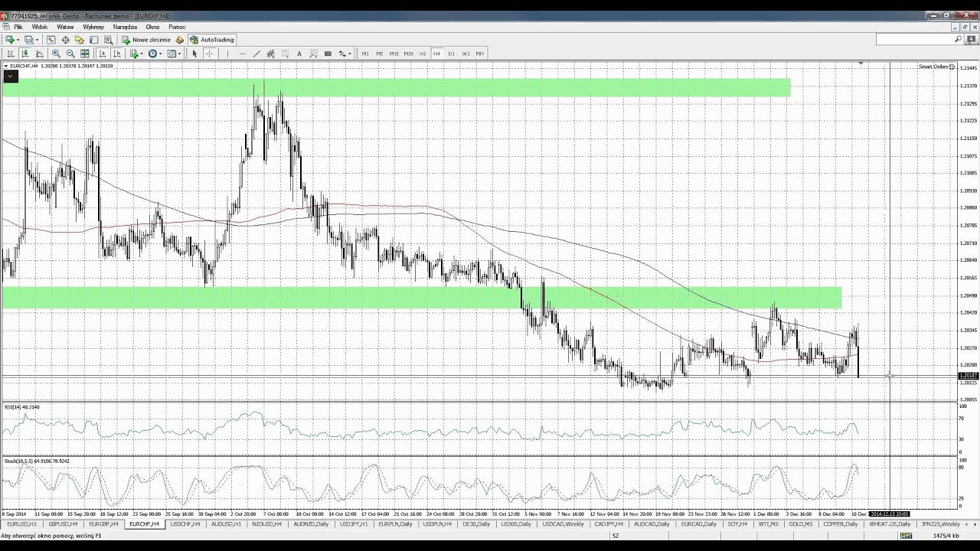Select the crosshair tool

click(209, 54)
